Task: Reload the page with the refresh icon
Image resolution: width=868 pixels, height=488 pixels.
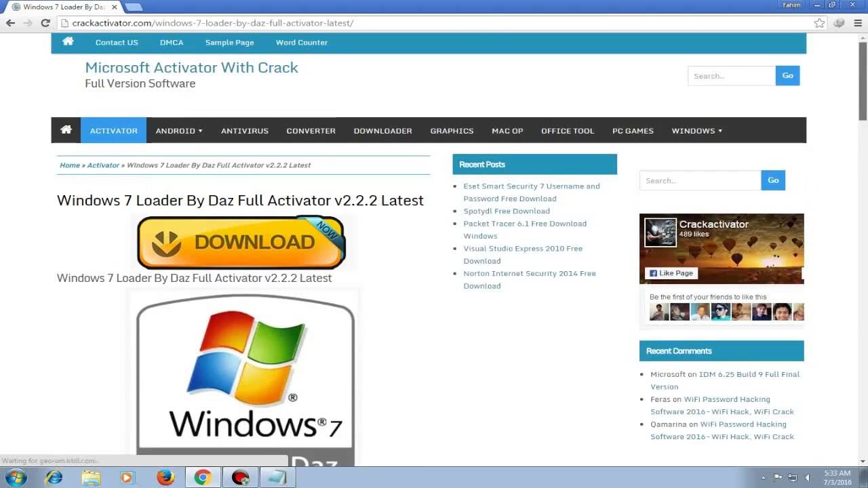Action: point(45,23)
